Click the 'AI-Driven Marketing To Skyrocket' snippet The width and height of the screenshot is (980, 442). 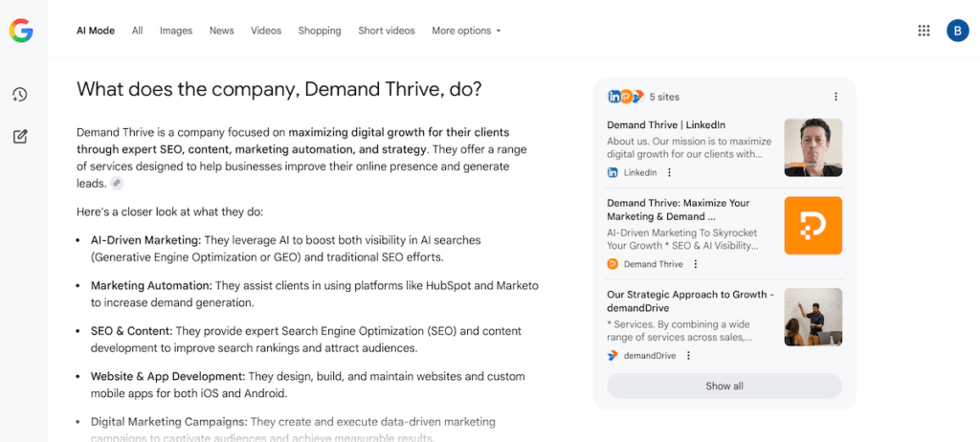click(x=683, y=239)
